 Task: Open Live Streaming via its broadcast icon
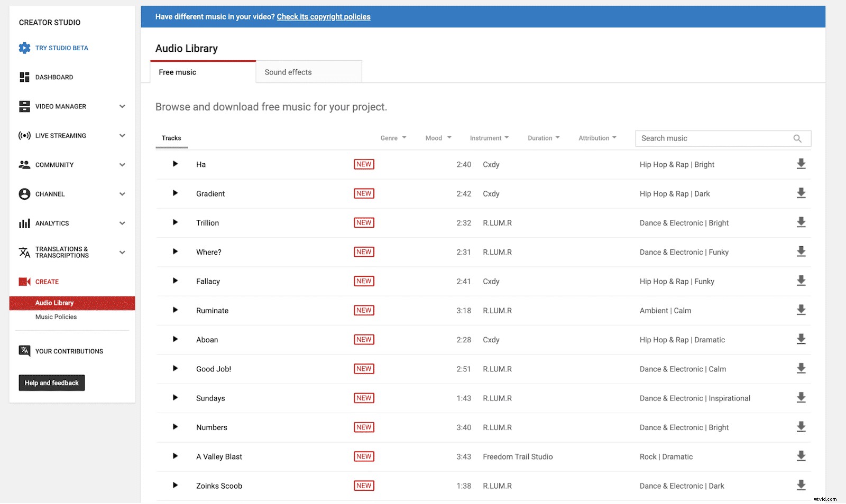tap(24, 135)
